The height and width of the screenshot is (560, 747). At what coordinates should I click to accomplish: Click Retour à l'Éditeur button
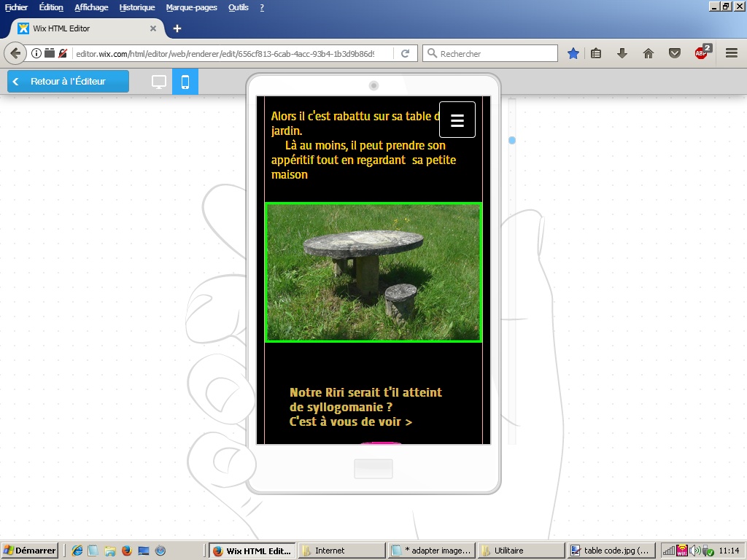[x=68, y=82]
